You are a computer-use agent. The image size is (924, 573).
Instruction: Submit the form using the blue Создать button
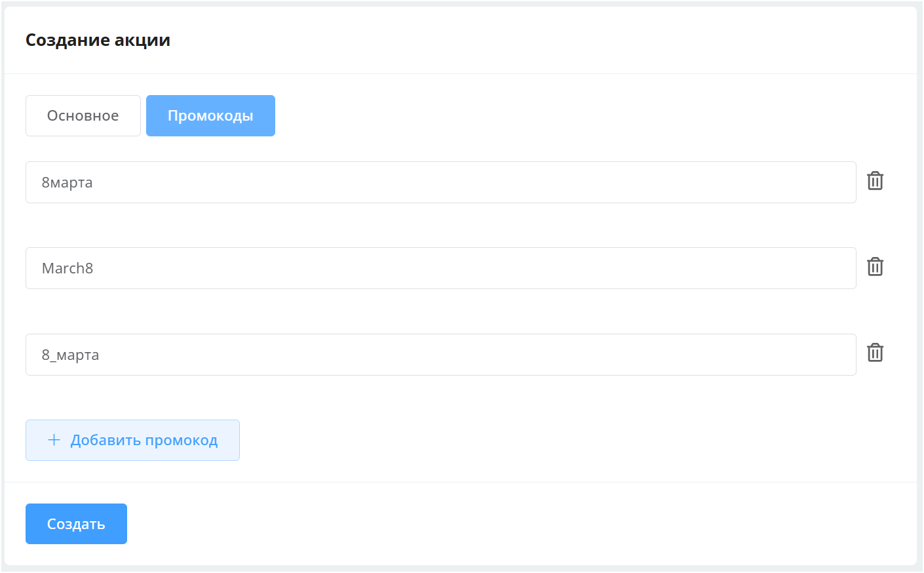click(76, 524)
